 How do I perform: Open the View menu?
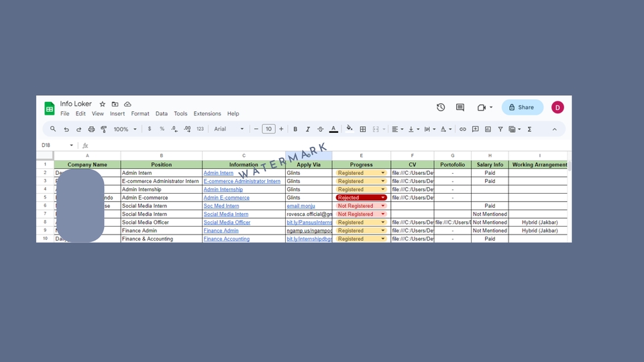tap(98, 114)
